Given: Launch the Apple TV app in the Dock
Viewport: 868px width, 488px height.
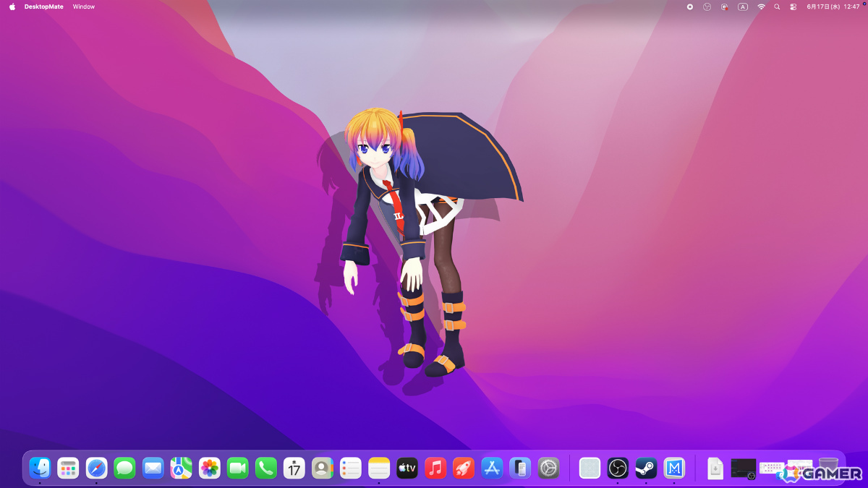Looking at the screenshot, I should click(x=407, y=468).
